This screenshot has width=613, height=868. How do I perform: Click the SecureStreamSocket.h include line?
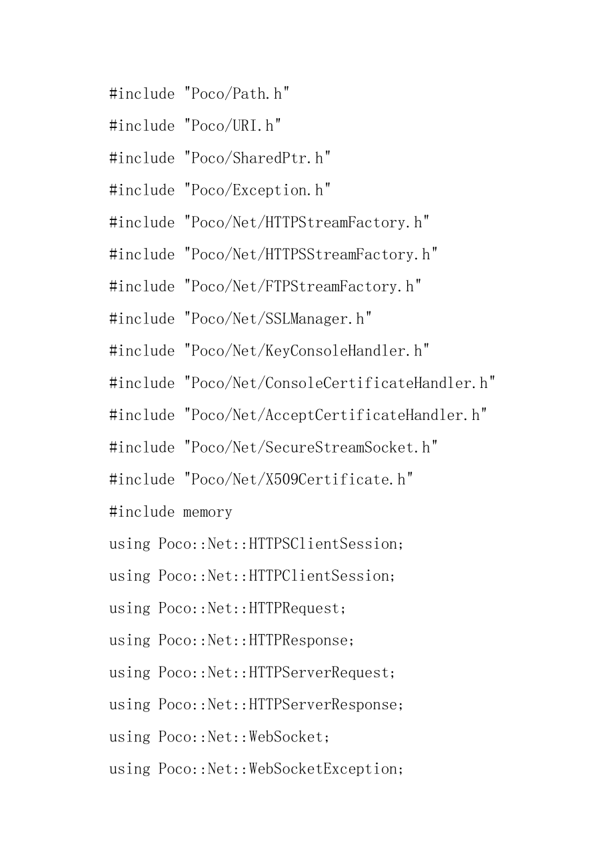click(x=274, y=447)
